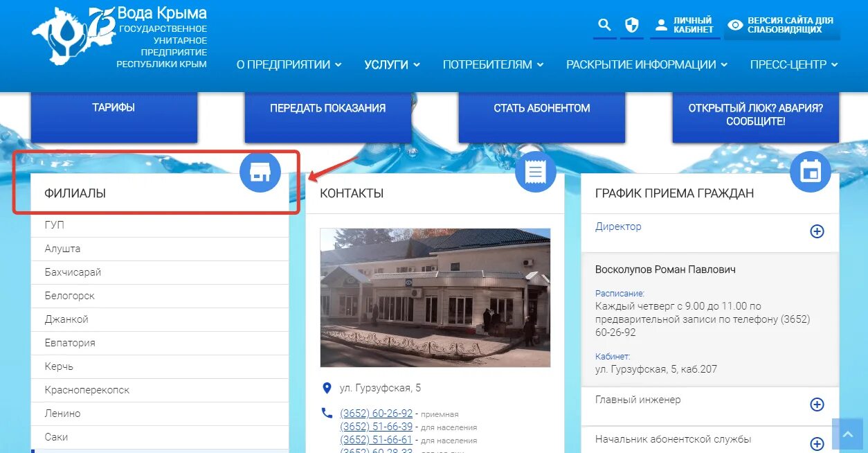868x453 pixels.
Task: Click phone link (3652) 51-66-39
Action: 376,427
